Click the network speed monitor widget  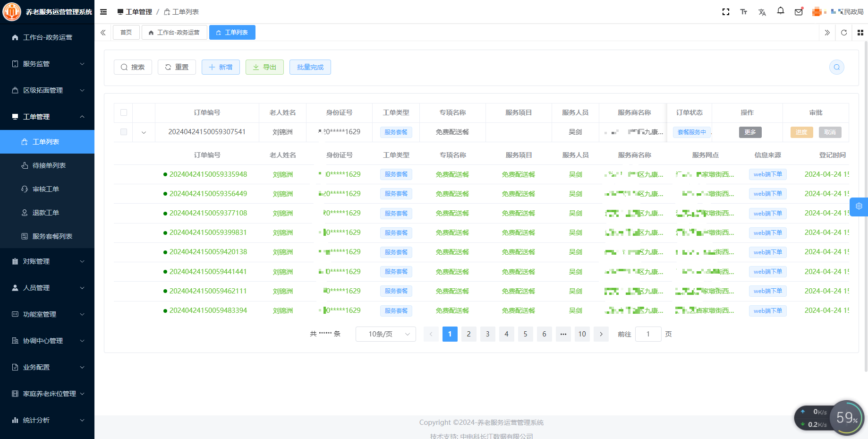point(829,418)
